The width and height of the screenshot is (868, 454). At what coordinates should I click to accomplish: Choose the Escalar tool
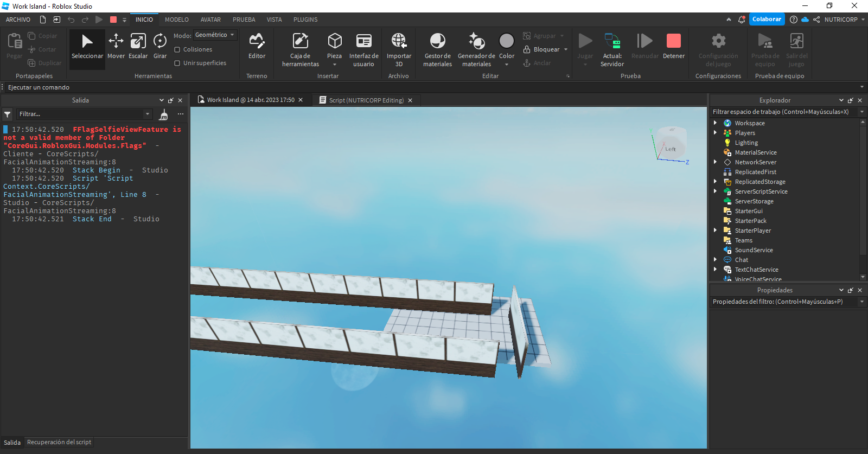(138, 46)
